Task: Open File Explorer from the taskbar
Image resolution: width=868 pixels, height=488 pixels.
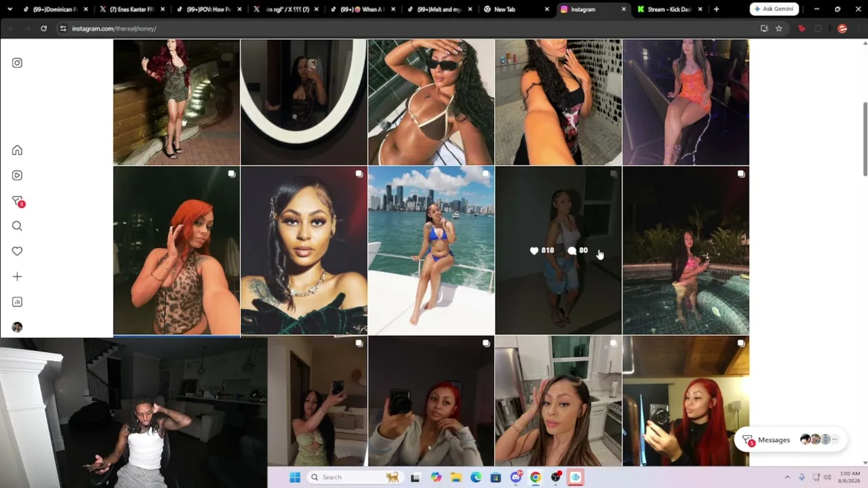Action: pyautogui.click(x=456, y=477)
